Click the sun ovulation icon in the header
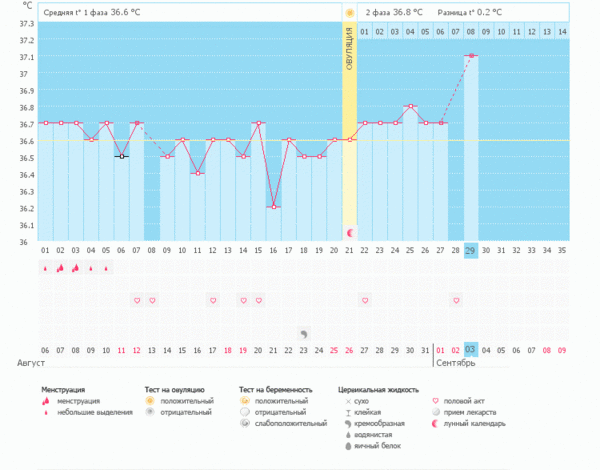600x470 pixels. click(349, 12)
